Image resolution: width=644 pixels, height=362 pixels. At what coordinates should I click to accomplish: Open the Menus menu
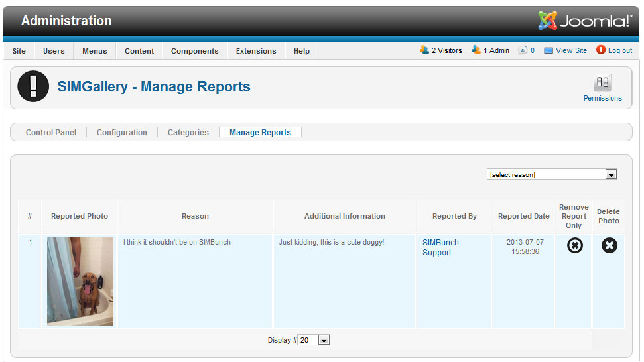(x=94, y=51)
